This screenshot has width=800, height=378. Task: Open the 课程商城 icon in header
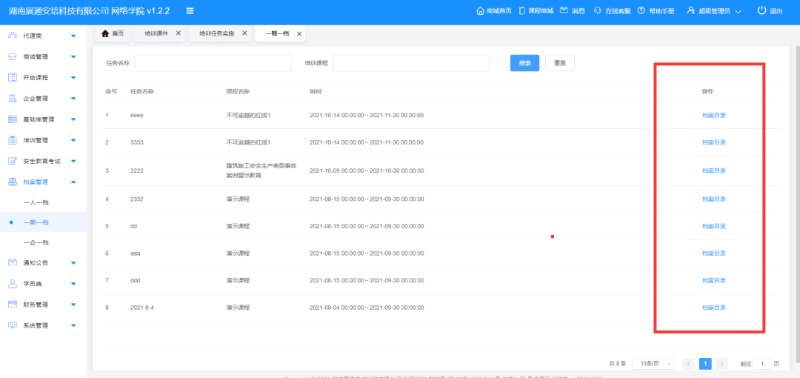tap(522, 11)
